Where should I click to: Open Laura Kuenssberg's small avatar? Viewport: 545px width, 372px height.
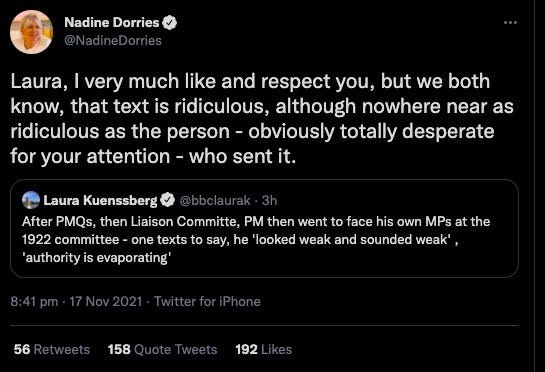tap(31, 200)
